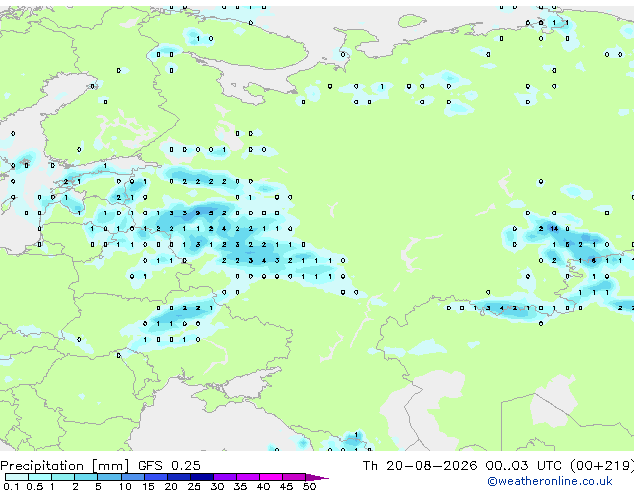Click the 30–35 mm legend swatch
Screen dimensions: 634x490
[x=225, y=477]
